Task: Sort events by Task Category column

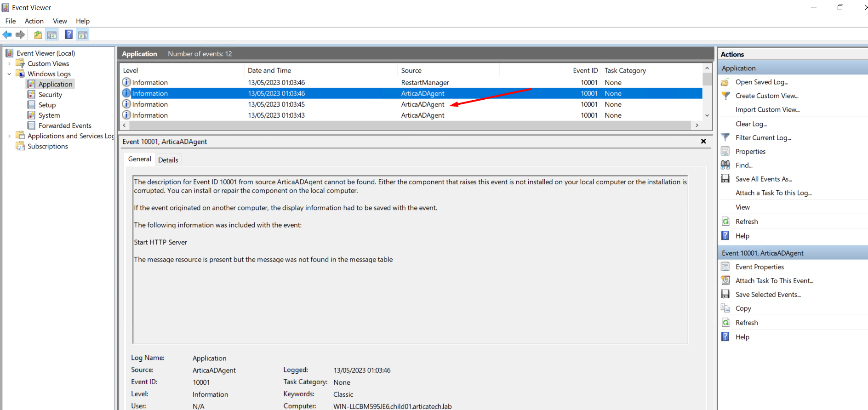Action: pos(651,70)
